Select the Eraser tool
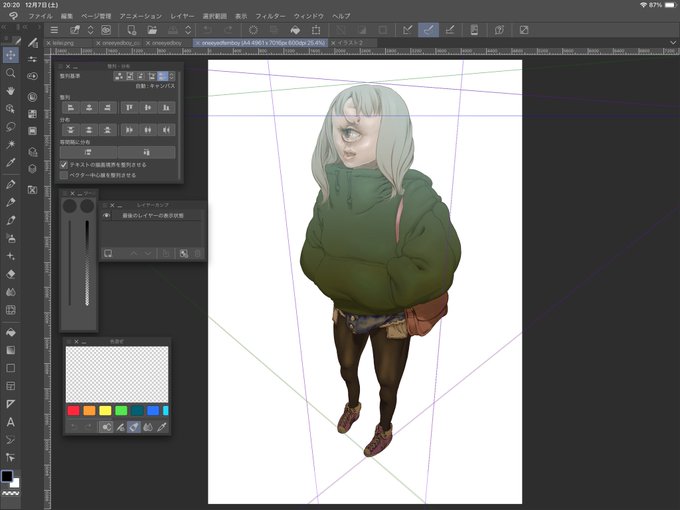 (x=10, y=274)
